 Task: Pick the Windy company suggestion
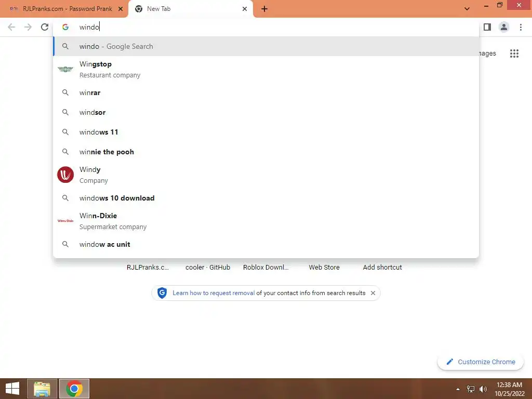click(x=266, y=175)
